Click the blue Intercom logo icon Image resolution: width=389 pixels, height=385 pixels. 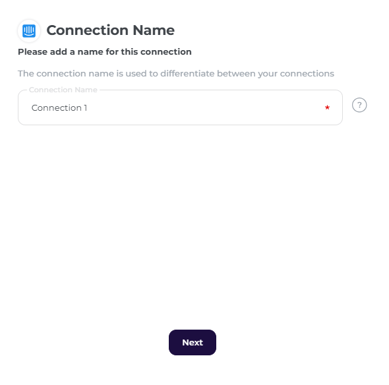point(29,31)
